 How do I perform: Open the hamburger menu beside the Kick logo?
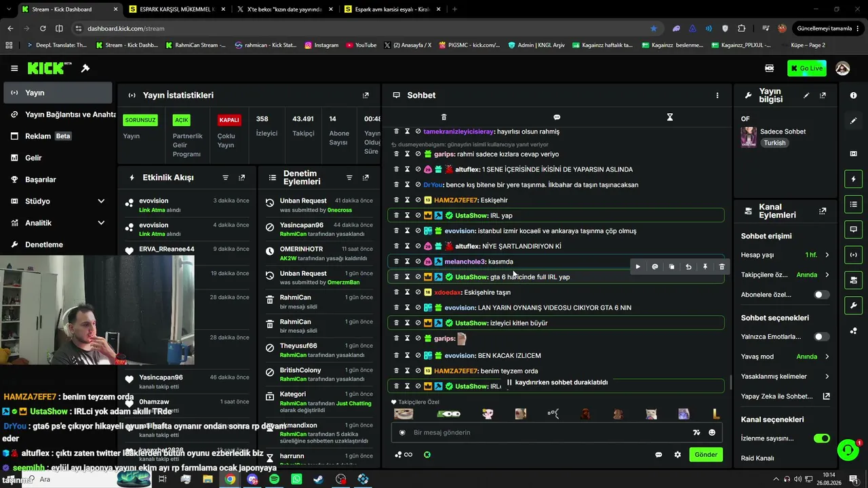[14, 68]
